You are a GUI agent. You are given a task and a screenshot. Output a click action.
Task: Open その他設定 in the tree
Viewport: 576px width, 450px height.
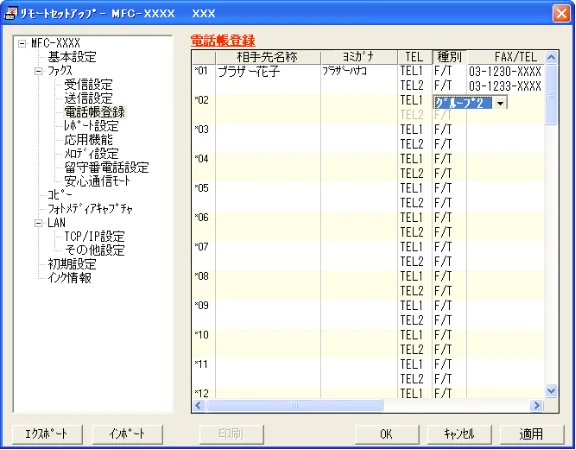click(x=94, y=250)
